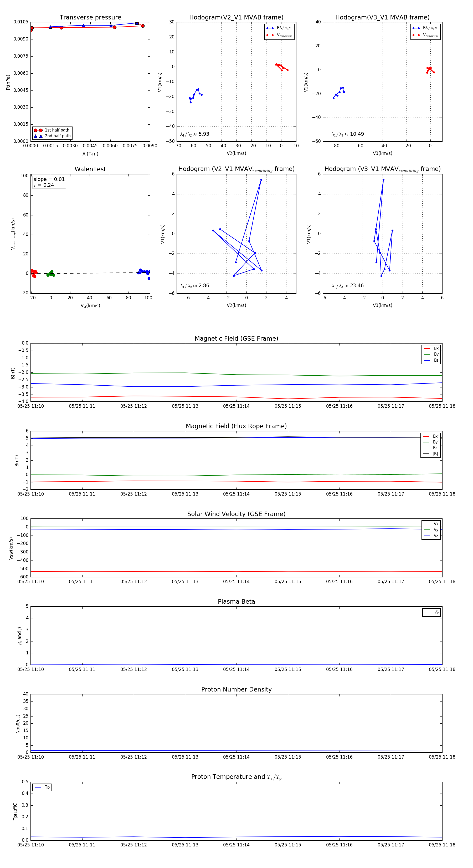This screenshot has width=473, height=868.
Task: Click the 'Pt(nPa)' axis label
Action: [8, 82]
